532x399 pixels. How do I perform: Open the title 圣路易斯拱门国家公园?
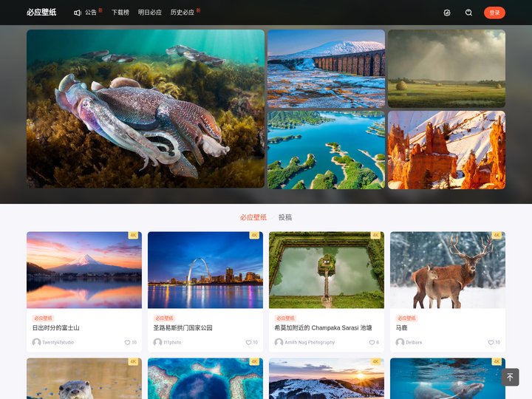click(x=183, y=328)
